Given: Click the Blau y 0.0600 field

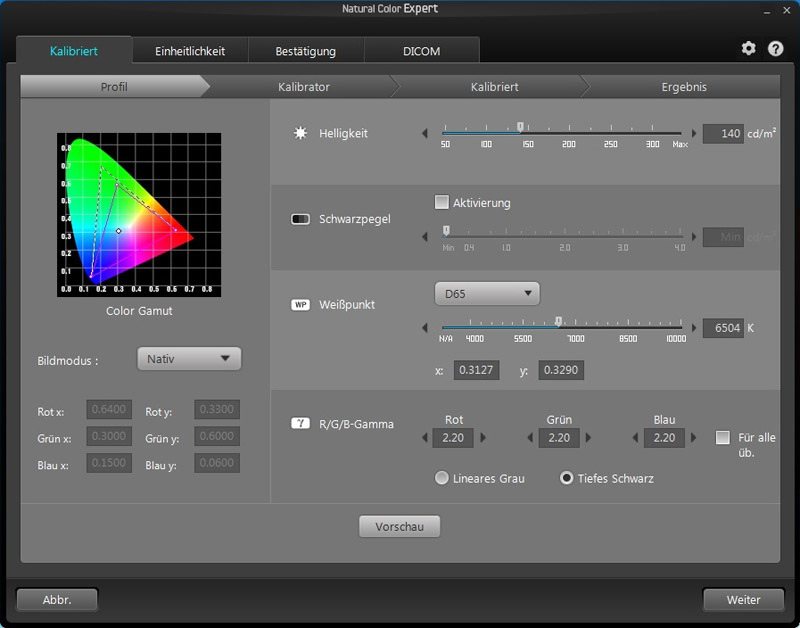Looking at the screenshot, I should pos(217,463).
